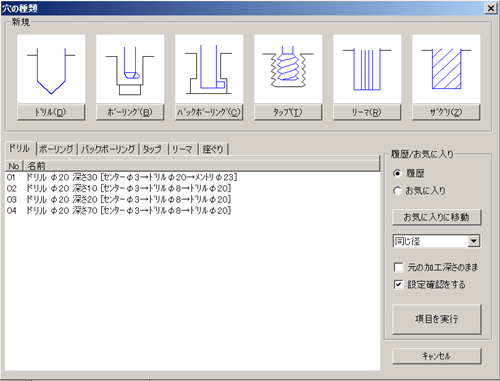This screenshot has height=381, width=500.
Task: Click the バックボーリング(C) button
Action: point(209,112)
